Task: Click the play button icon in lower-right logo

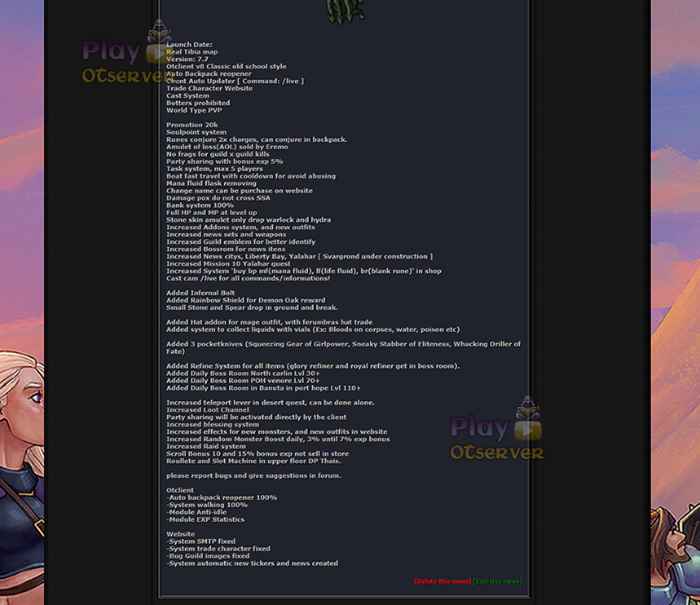Action: (x=528, y=431)
